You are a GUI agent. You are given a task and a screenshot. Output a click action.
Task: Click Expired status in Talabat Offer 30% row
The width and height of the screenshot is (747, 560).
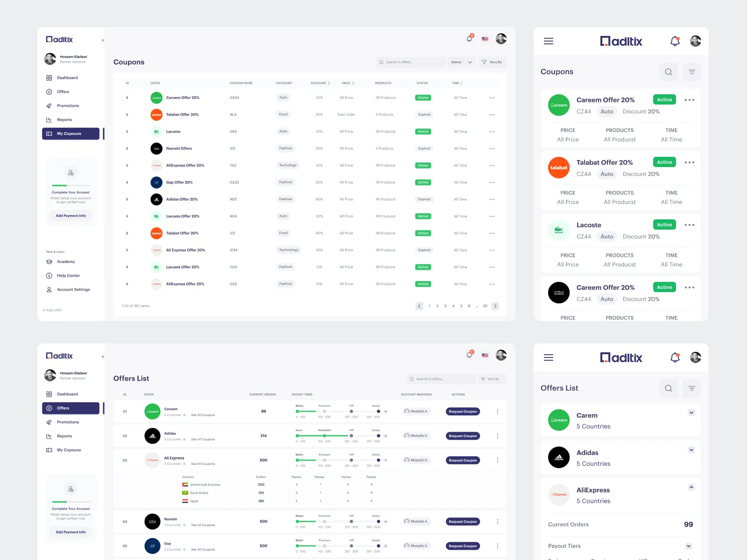(x=424, y=115)
